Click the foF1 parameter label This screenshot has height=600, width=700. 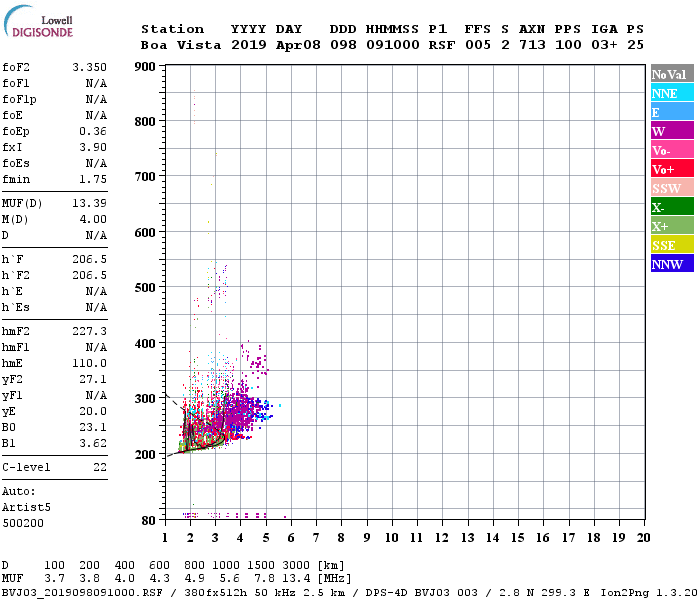[16, 83]
